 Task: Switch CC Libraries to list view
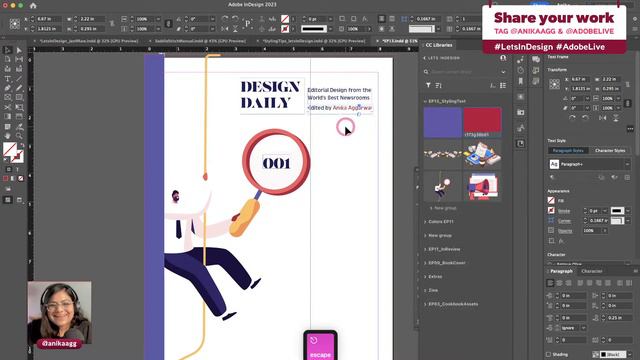pyautogui.click(x=503, y=85)
